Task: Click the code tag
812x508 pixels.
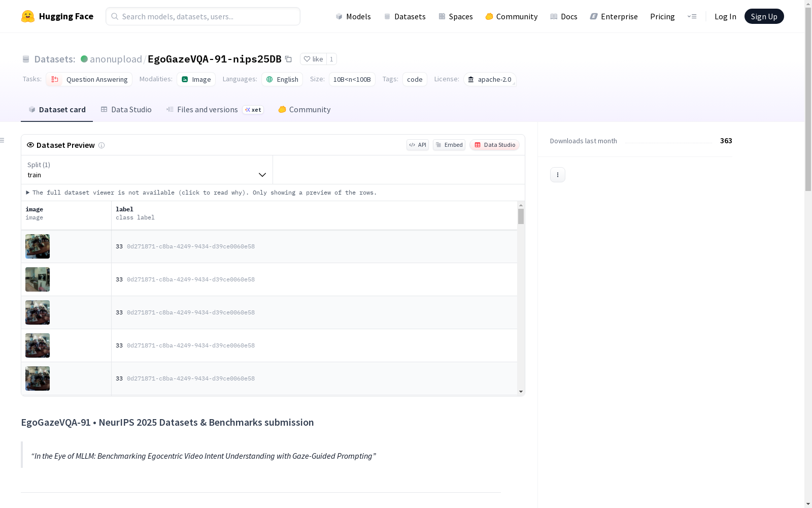Action: click(415, 79)
